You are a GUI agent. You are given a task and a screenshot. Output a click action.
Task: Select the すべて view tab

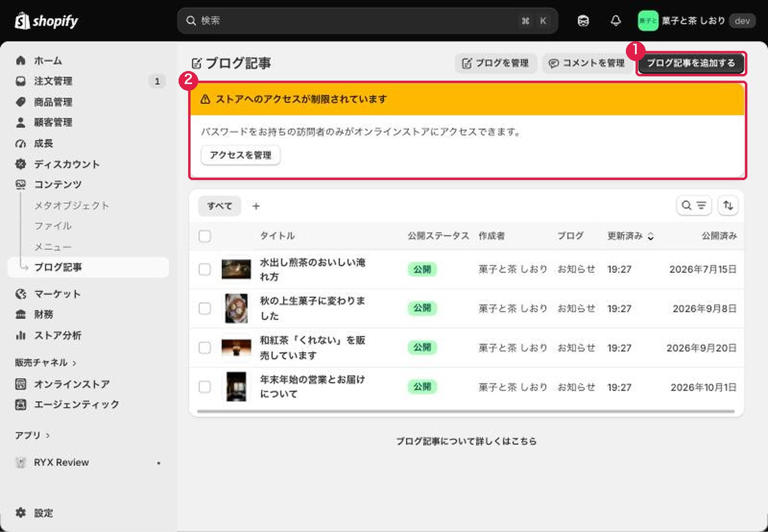point(220,206)
